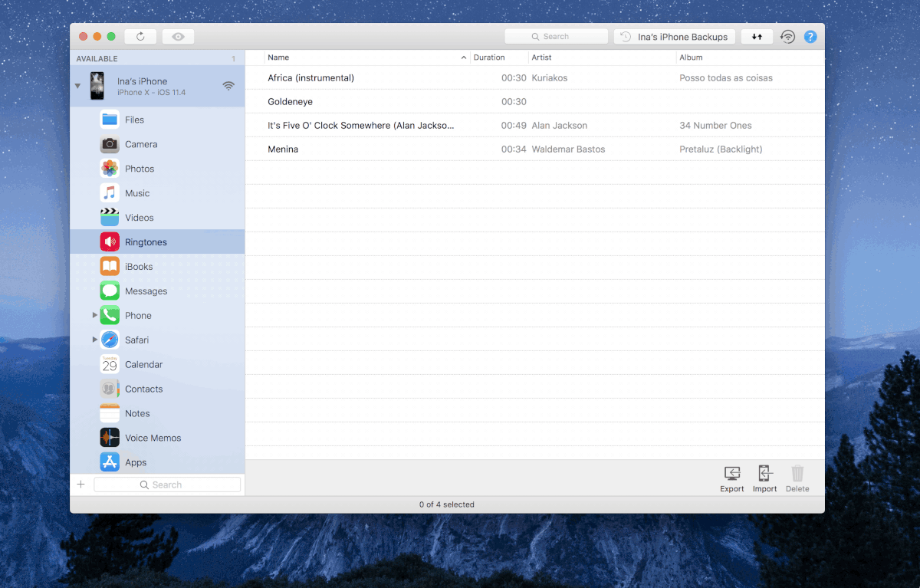Select the Safari compass icon

click(110, 340)
